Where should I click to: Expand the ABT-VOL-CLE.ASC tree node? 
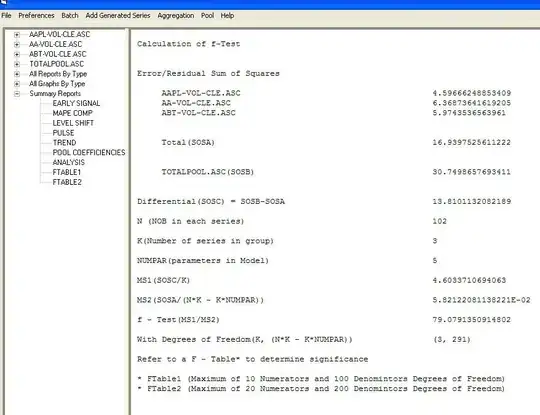pyautogui.click(x=17, y=54)
